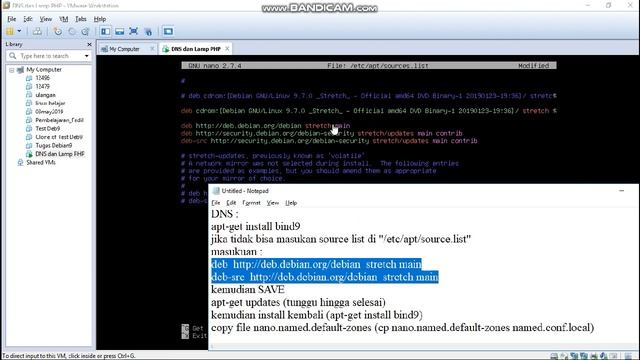Click the 'DNS :' heading in Notepad

click(x=224, y=214)
